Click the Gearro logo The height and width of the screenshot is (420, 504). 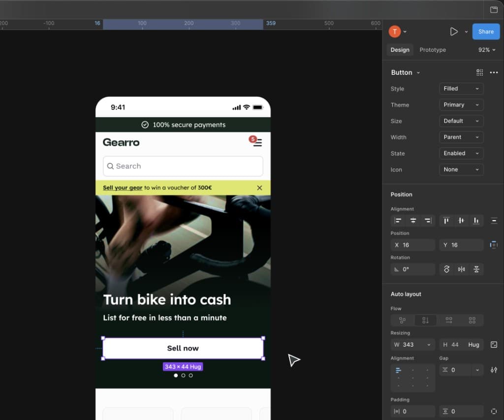tap(121, 142)
